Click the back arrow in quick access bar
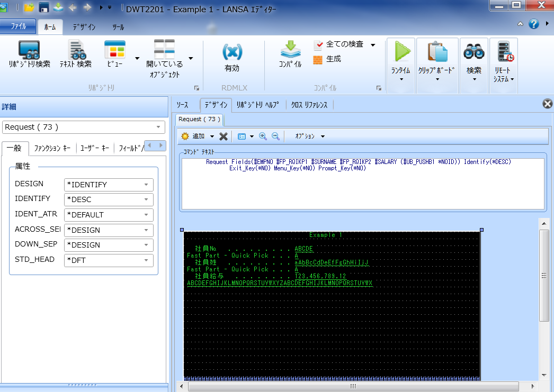 (73, 7)
